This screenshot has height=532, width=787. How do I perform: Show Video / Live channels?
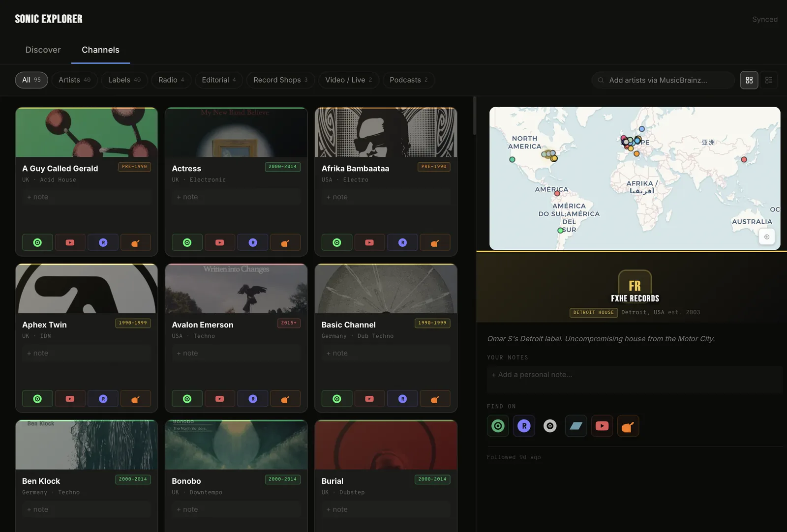click(x=349, y=80)
